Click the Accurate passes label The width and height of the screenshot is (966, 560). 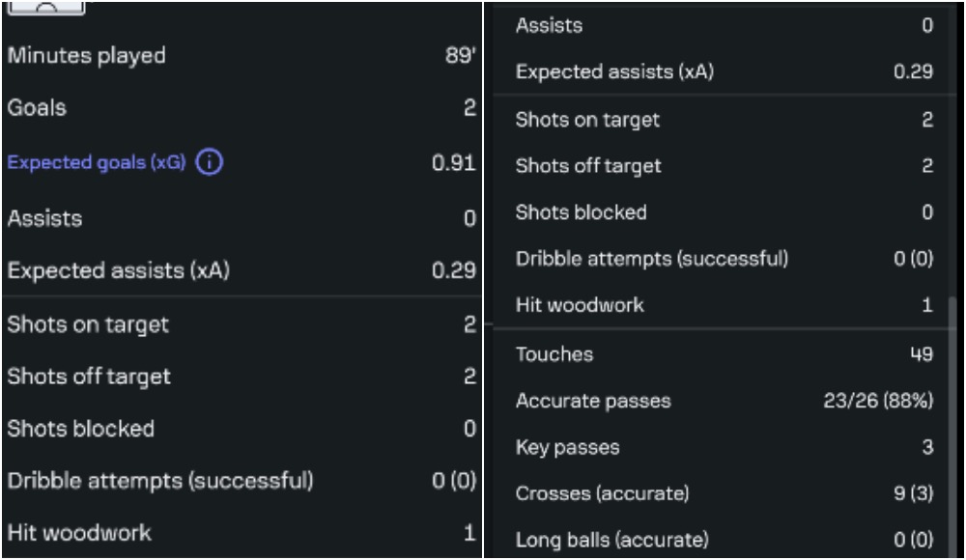tap(593, 401)
